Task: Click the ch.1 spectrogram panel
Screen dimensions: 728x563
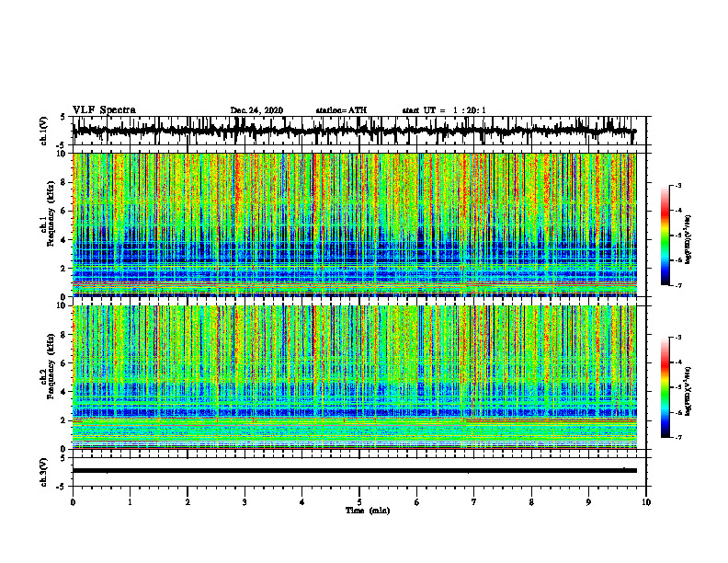Action: pos(354,224)
